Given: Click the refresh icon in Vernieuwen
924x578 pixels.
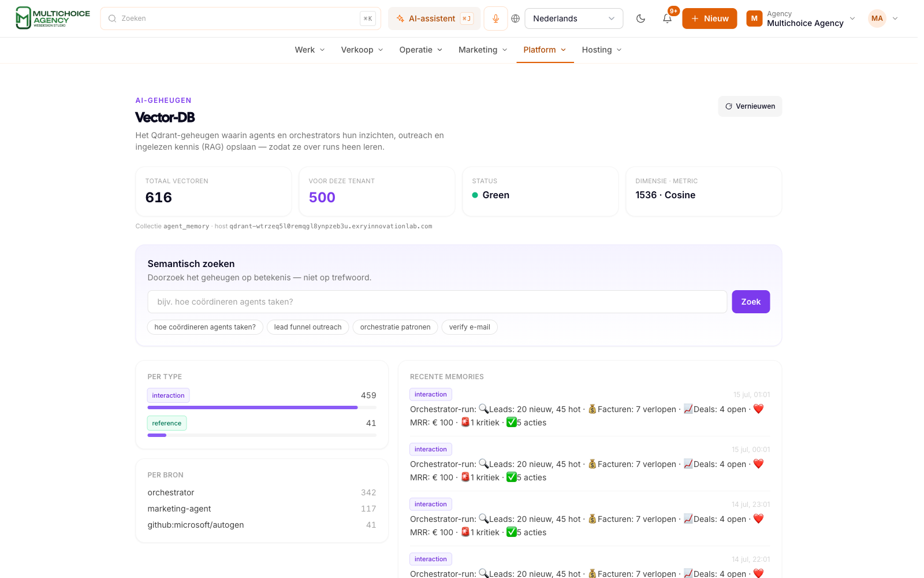Looking at the screenshot, I should pyautogui.click(x=729, y=106).
